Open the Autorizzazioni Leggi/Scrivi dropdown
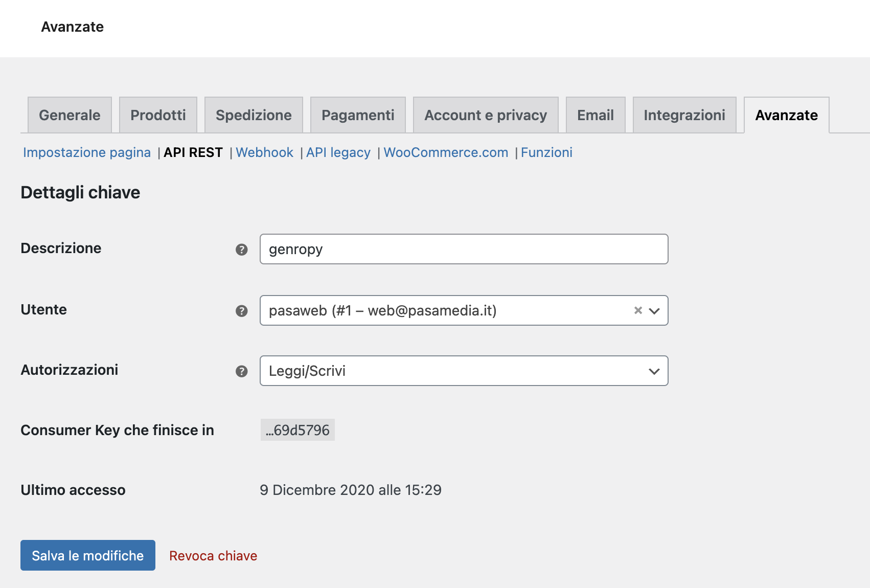Viewport: 870px width, 588px height. (463, 371)
